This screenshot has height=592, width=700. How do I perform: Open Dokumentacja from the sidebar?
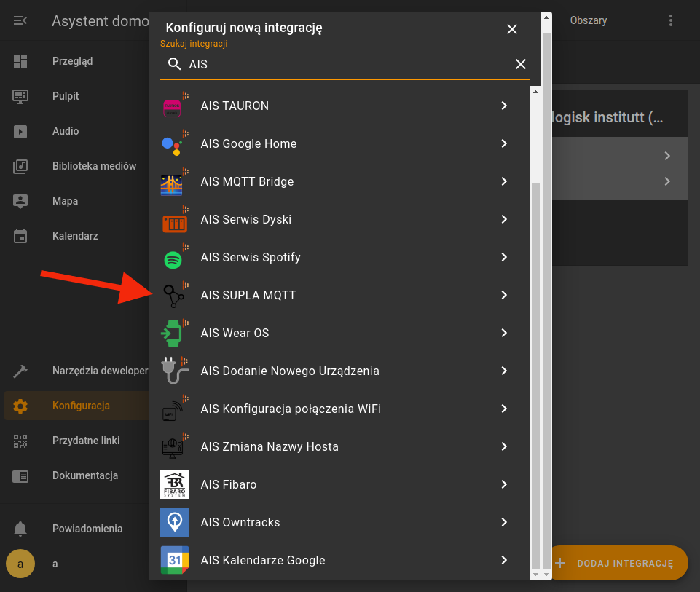point(76,476)
